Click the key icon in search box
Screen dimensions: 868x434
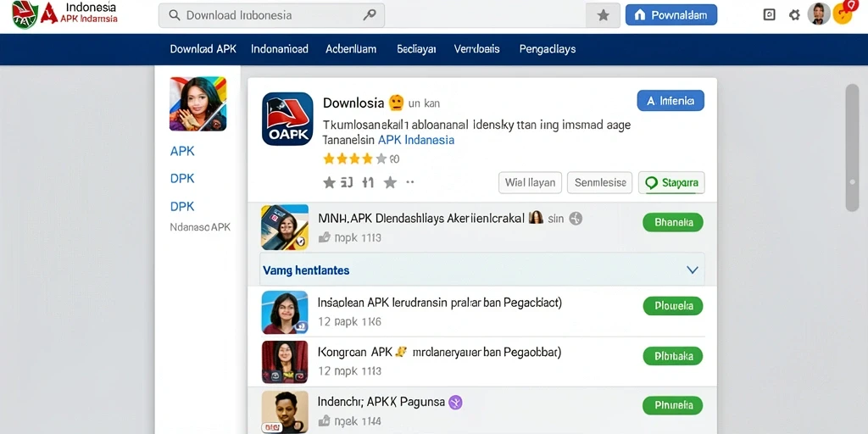coord(369,15)
